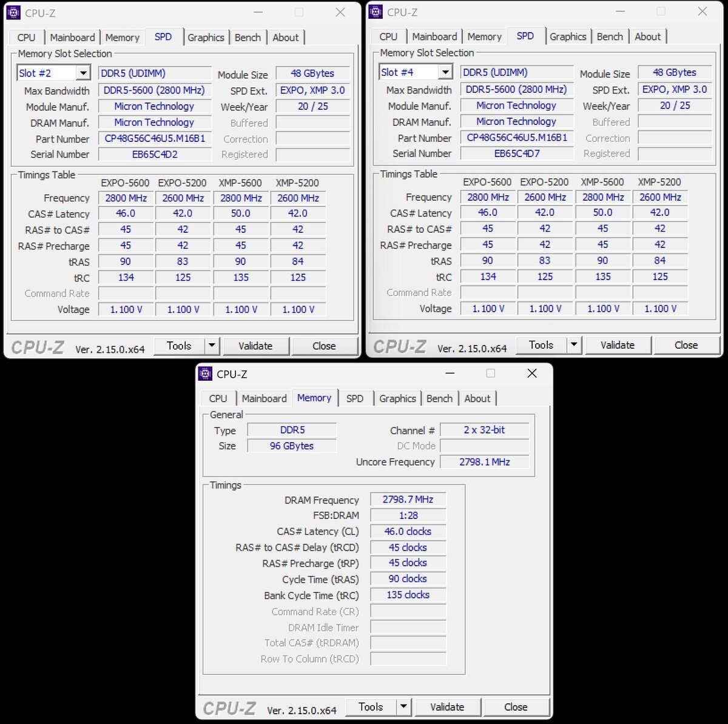Click XMP-5600 CAS# Latency 50.0 in Slot #2 window
This screenshot has height=724, width=728.
coord(241,213)
